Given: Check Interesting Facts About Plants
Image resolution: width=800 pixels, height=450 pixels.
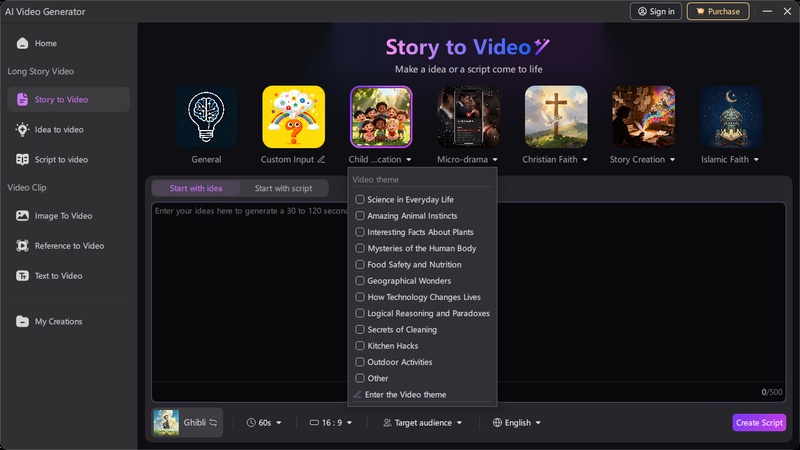Looking at the screenshot, I should pyautogui.click(x=360, y=232).
